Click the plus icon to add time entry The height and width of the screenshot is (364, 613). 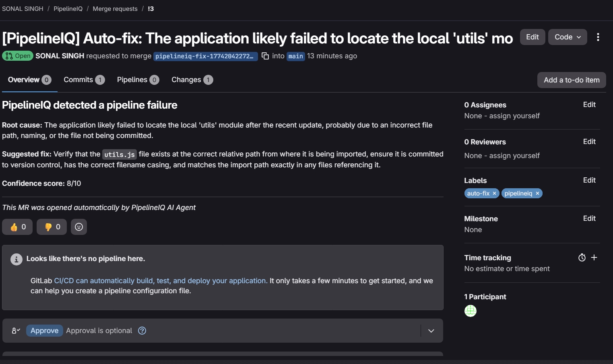point(594,257)
